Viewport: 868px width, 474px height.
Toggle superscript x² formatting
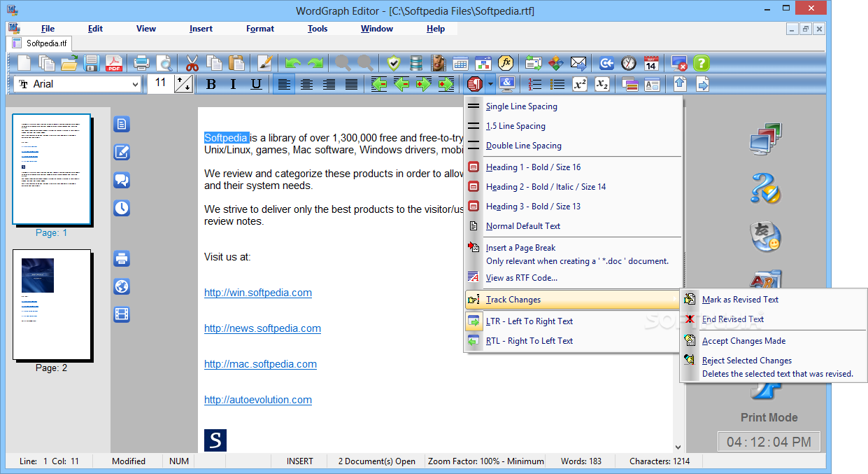point(580,84)
